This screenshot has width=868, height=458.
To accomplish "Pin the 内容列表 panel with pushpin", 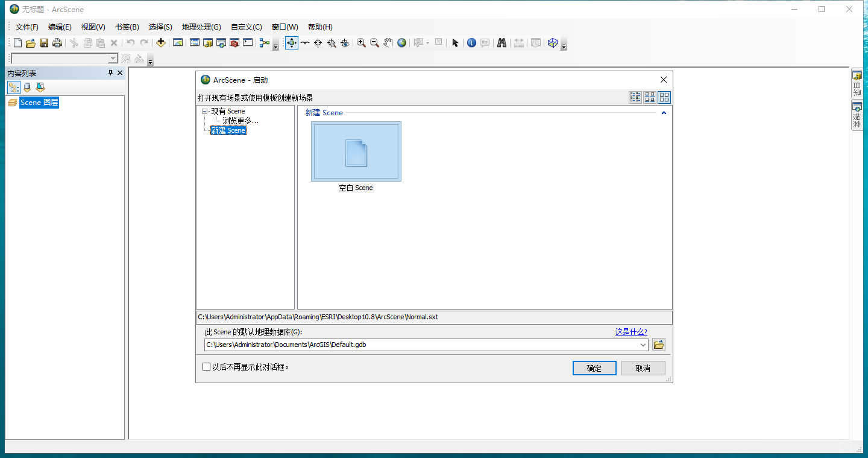I will pos(110,72).
